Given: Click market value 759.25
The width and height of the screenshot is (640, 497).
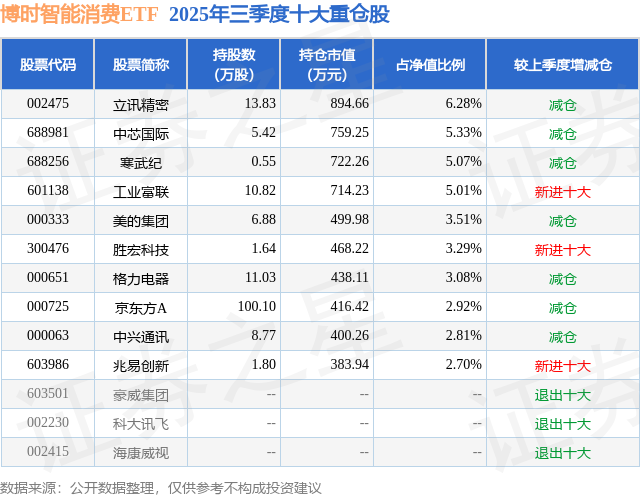Looking at the screenshot, I should click(349, 133).
